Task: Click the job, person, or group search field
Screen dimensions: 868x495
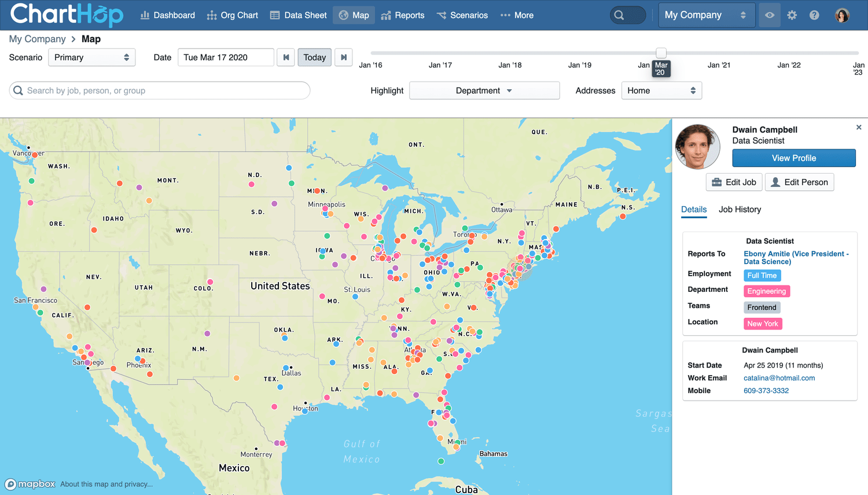Action: pyautogui.click(x=159, y=90)
